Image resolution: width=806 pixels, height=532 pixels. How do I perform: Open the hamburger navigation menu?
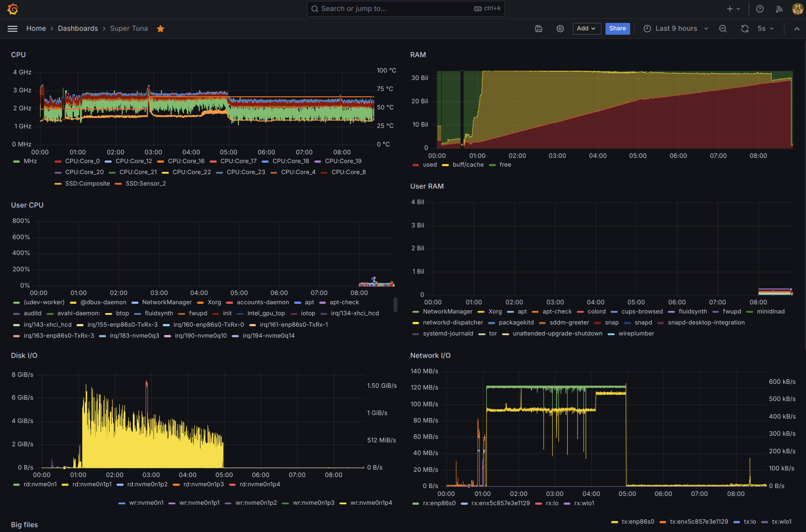click(x=13, y=29)
